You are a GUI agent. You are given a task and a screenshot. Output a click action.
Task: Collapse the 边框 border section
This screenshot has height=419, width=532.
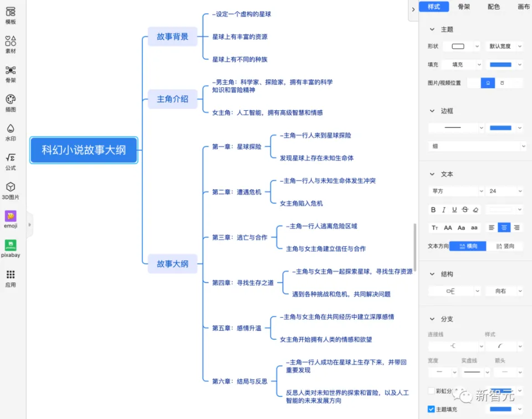tap(432, 111)
